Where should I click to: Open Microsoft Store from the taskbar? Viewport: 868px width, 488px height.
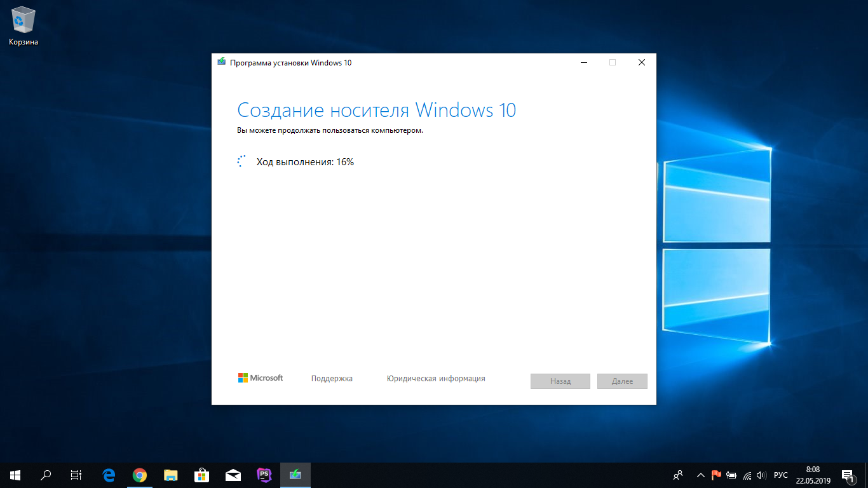202,475
